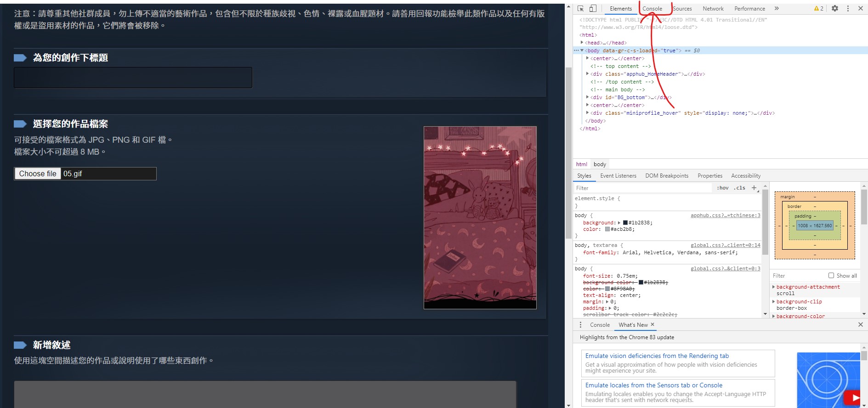Open the Accessibility sidebar tab

point(746,176)
